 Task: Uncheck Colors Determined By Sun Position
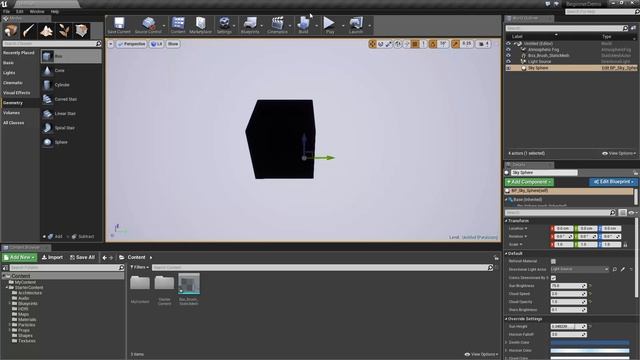point(553,278)
